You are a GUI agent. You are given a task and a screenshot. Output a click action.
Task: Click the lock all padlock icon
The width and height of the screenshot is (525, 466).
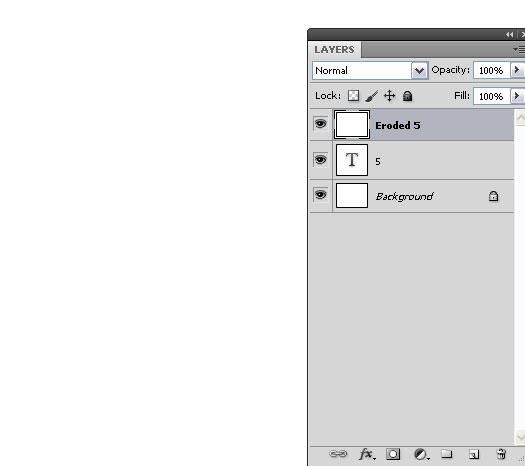coord(407,96)
